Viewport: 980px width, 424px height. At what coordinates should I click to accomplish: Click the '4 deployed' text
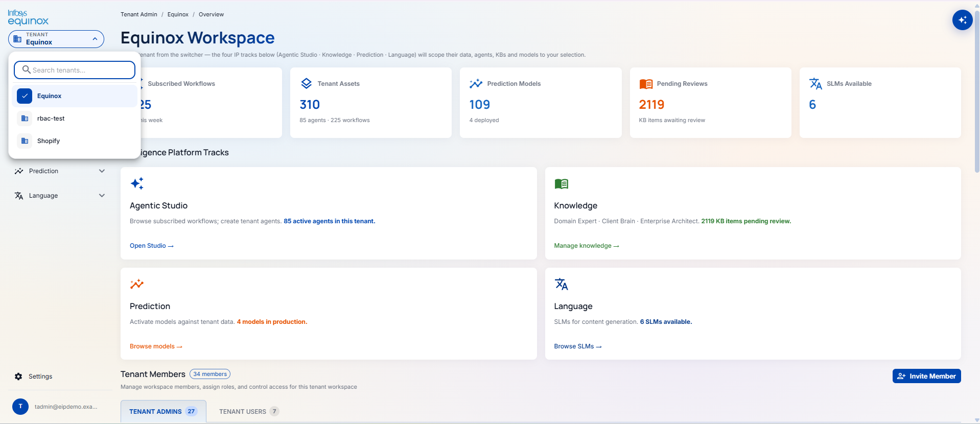pyautogui.click(x=484, y=120)
